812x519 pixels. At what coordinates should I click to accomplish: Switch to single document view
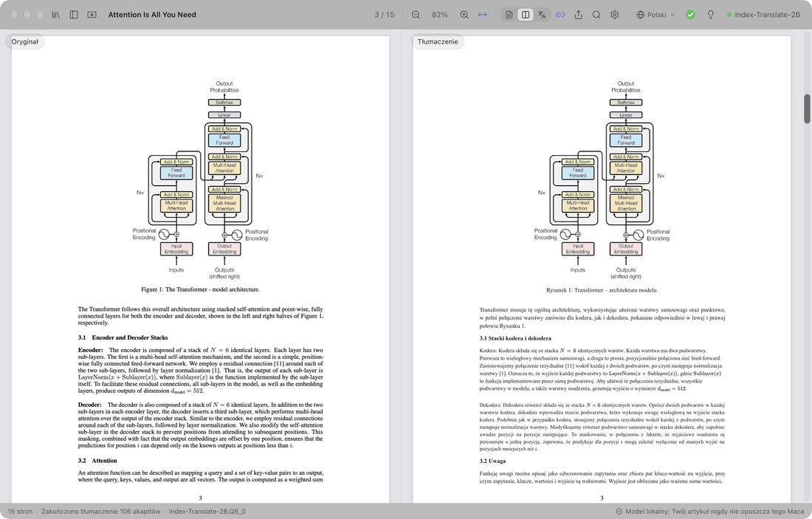509,15
